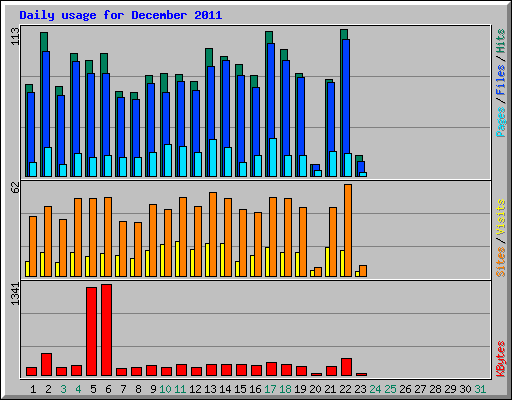Click green weekend day 3 label
Screen dimensions: 512x400
tap(63, 389)
